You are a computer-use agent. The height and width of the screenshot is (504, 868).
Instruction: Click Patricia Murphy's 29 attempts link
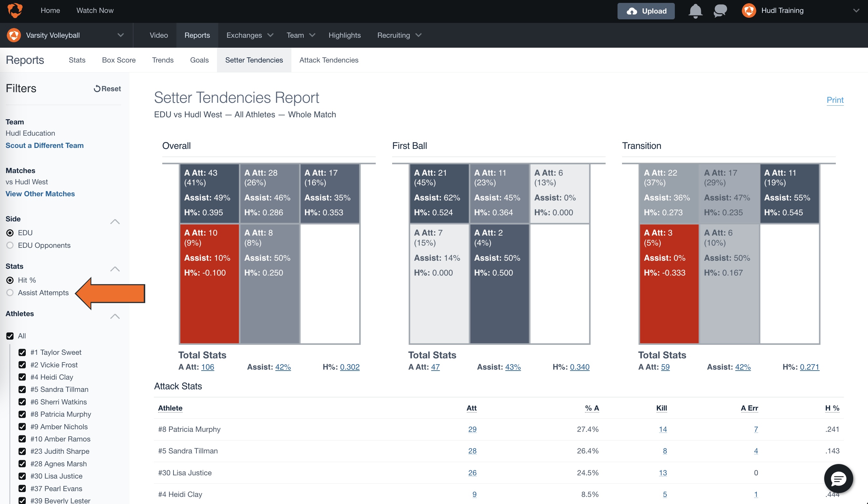point(472,429)
